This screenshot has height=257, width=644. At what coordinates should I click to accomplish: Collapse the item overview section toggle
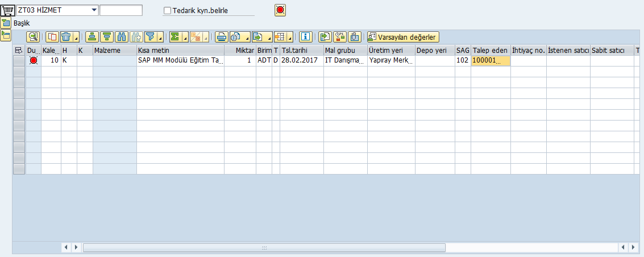(x=6, y=35)
